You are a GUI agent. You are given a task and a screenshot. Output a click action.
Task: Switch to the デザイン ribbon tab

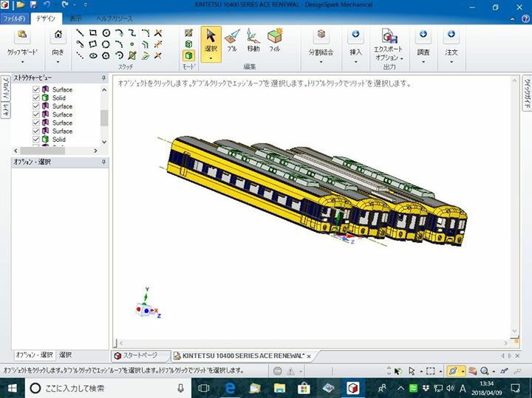46,18
